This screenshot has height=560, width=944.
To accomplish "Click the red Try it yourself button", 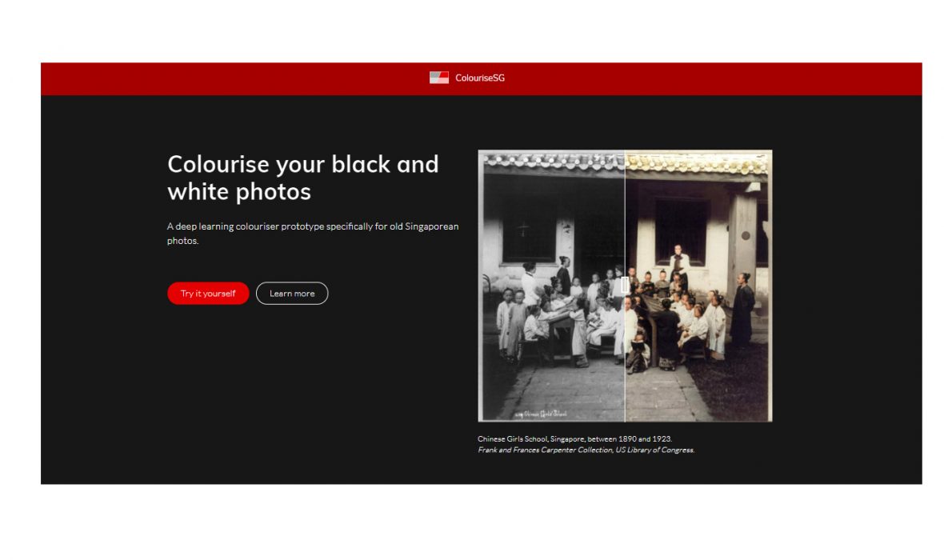I will point(208,294).
